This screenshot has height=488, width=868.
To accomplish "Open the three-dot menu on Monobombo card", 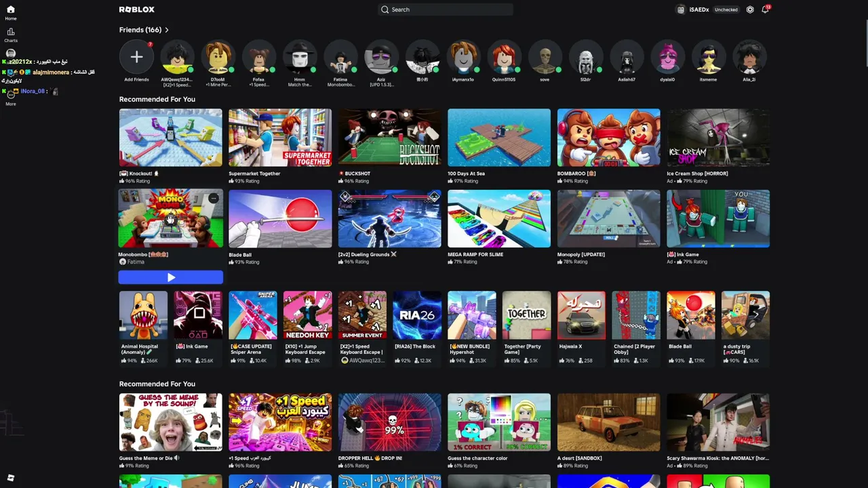I will [x=214, y=199].
